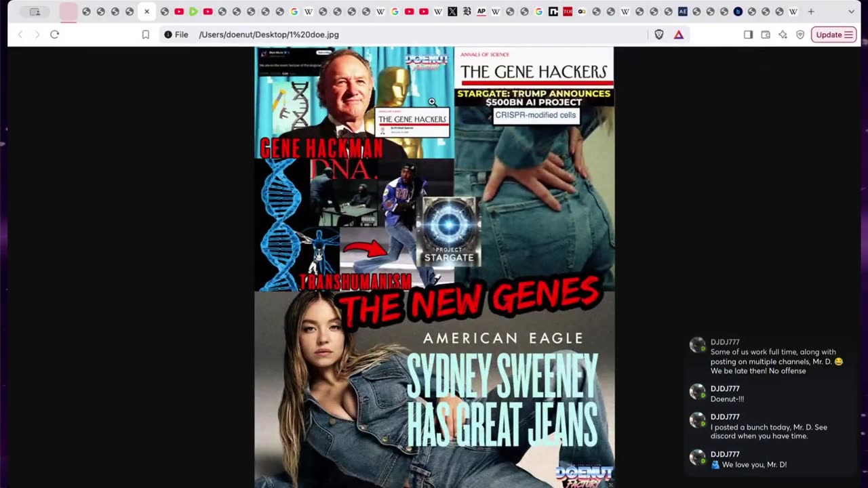868x488 pixels.
Task: Switch to the tab left of TOI
Action: click(553, 12)
